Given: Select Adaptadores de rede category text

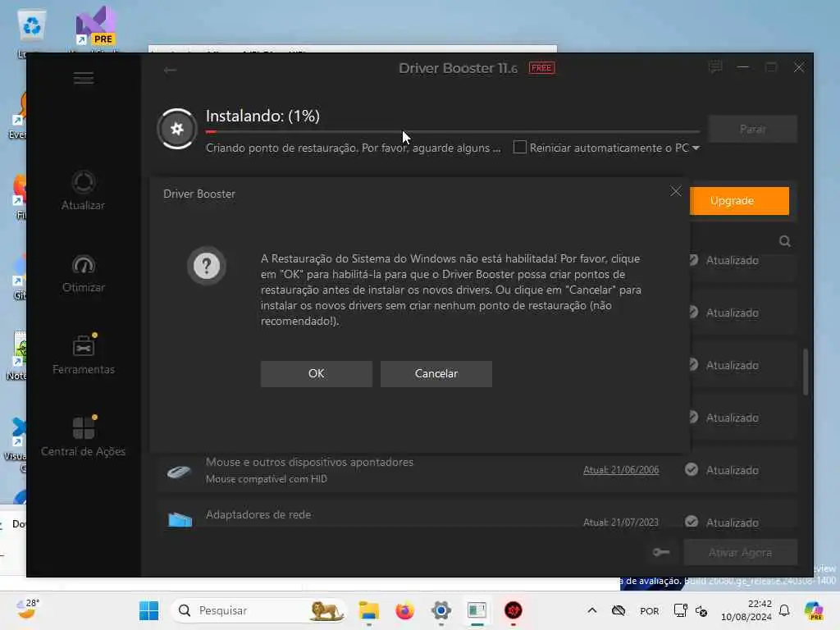Looking at the screenshot, I should click(258, 514).
